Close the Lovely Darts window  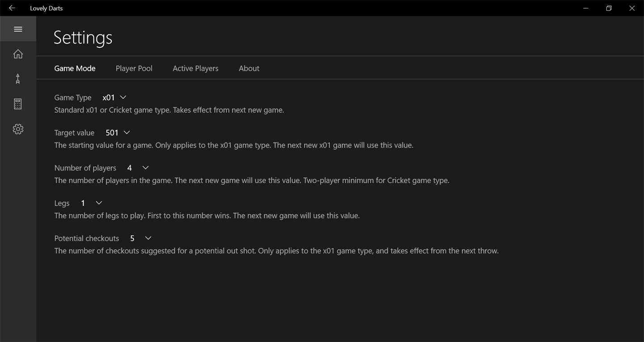[632, 8]
